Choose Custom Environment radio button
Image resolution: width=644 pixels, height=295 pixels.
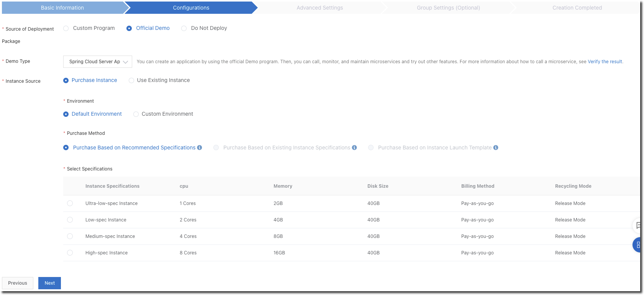point(136,114)
